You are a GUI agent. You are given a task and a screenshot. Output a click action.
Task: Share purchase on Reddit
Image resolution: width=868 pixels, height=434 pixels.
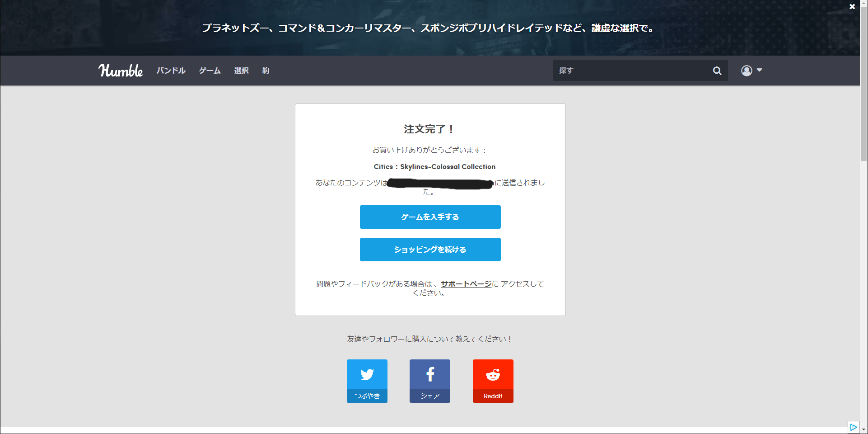493,381
